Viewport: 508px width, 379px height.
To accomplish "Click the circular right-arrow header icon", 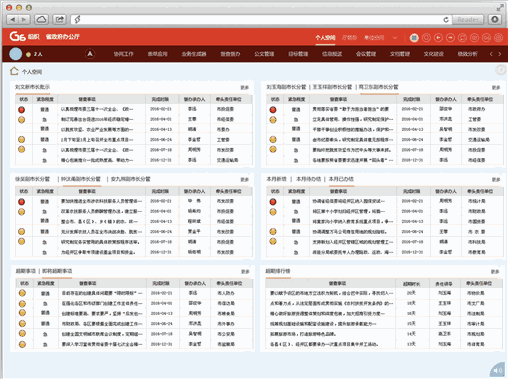I will tap(450, 38).
